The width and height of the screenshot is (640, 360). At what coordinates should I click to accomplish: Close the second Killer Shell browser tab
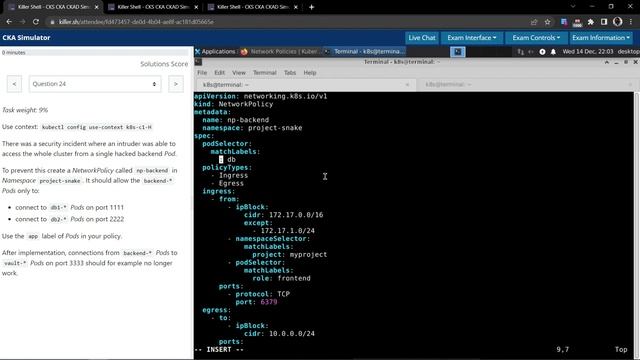(x=196, y=7)
